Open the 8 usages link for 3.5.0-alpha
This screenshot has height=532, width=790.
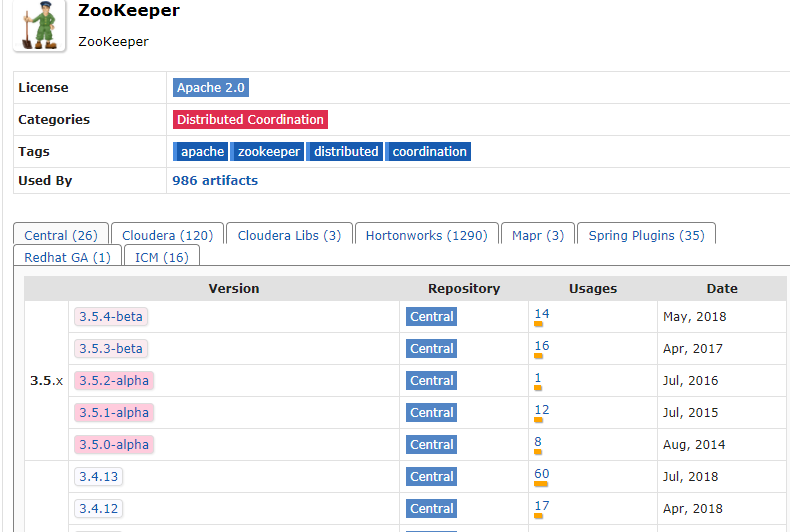coord(538,442)
